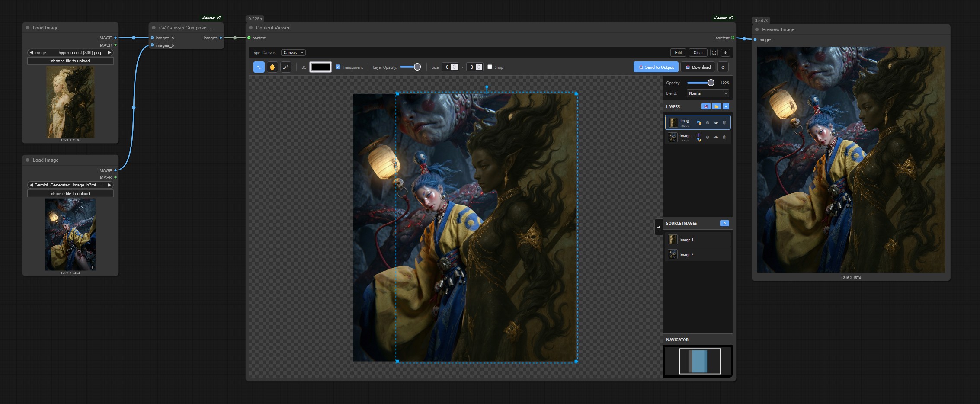Add a new layer with plus icon
Image resolution: width=980 pixels, height=404 pixels.
tap(726, 106)
